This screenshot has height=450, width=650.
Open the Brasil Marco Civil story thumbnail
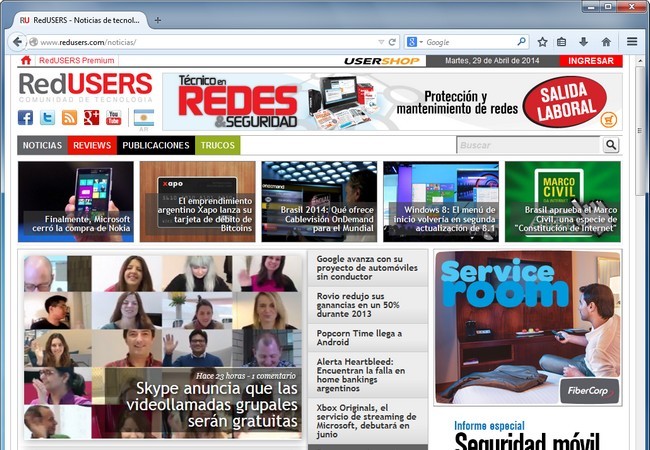tap(563, 202)
